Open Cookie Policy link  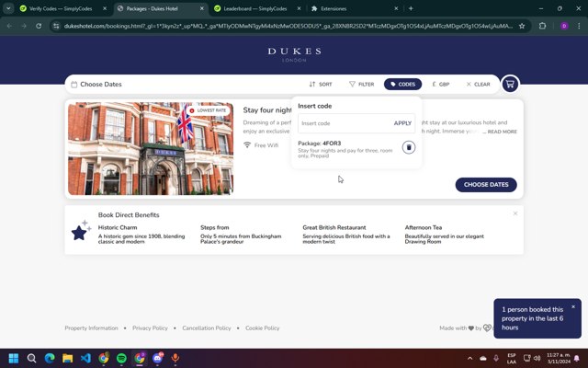[x=263, y=328]
